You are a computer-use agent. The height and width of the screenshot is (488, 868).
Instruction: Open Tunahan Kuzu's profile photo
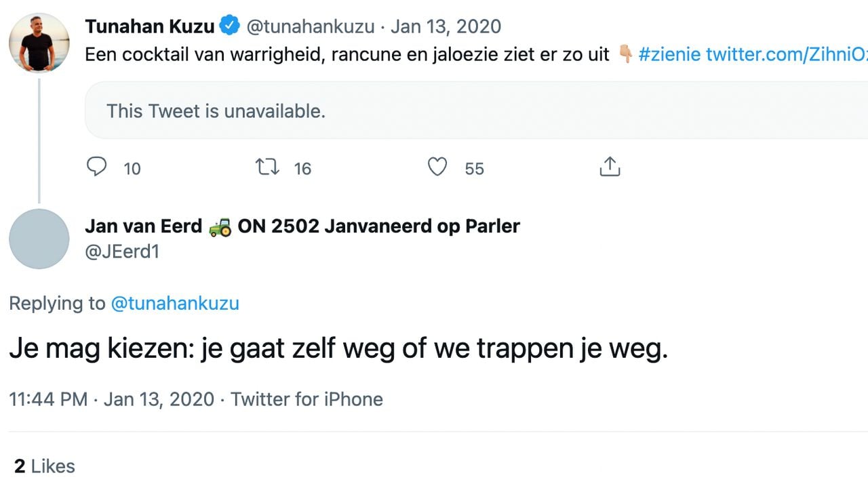coord(39,42)
